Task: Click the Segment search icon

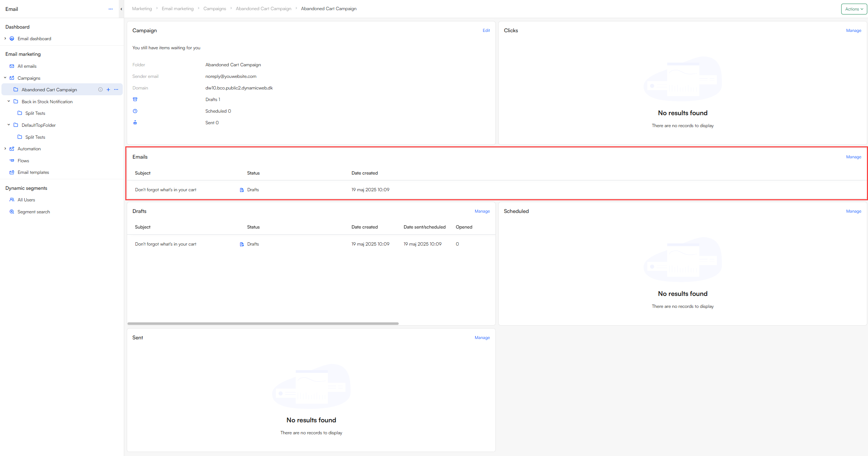Action: (x=12, y=212)
